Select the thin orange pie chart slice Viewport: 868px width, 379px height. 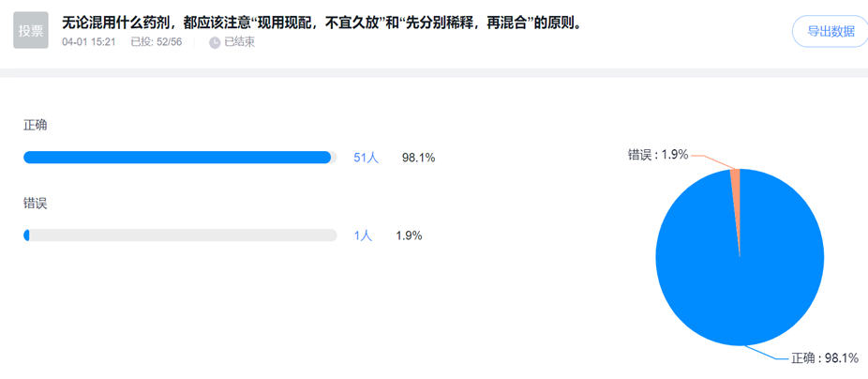736,188
